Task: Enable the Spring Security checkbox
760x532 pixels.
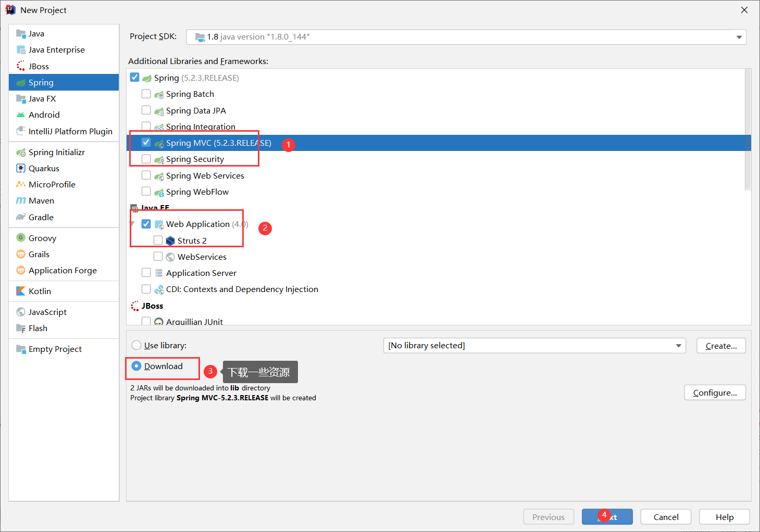Action: click(146, 159)
